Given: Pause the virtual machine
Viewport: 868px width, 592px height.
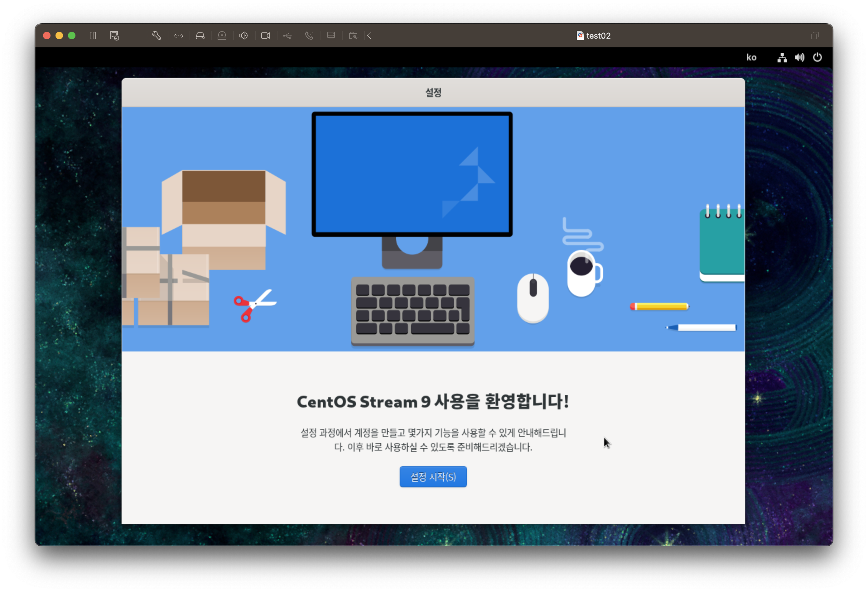Looking at the screenshot, I should point(93,36).
